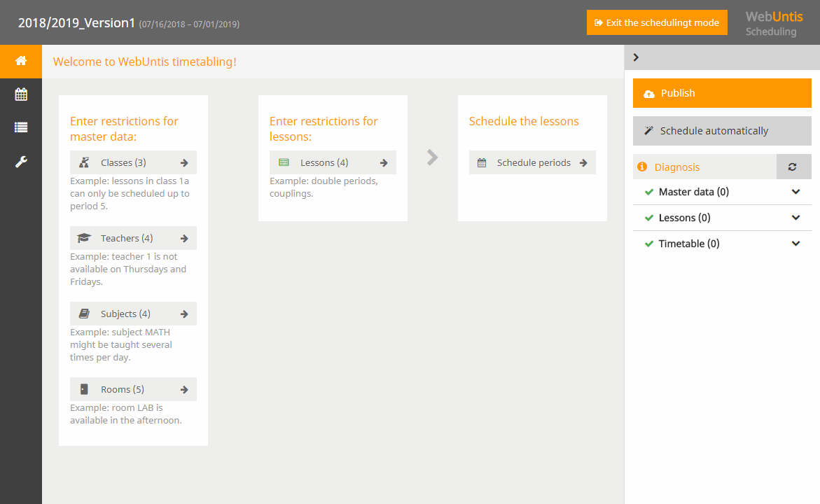Click arrow next to Classes (3)
Image resolution: width=820 pixels, height=504 pixels.
click(x=184, y=163)
